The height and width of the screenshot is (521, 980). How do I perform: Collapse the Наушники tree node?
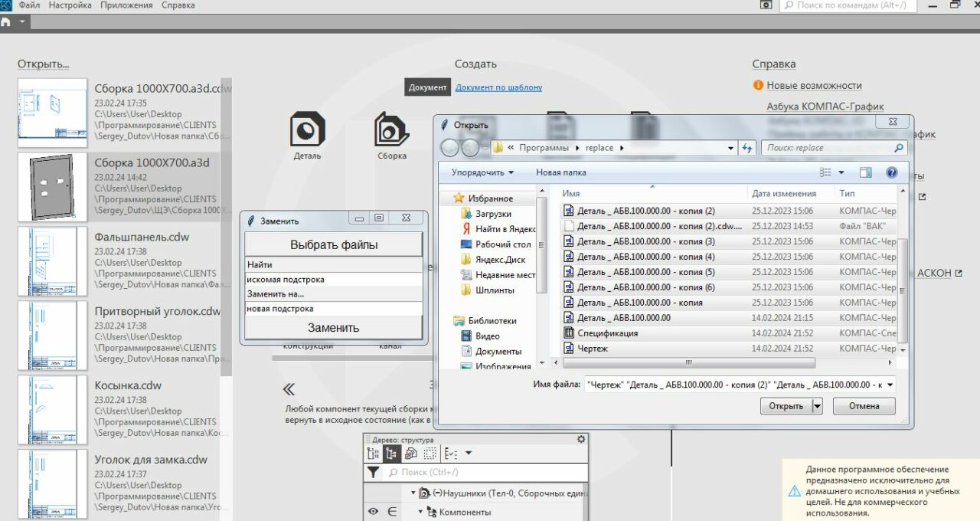point(413,493)
